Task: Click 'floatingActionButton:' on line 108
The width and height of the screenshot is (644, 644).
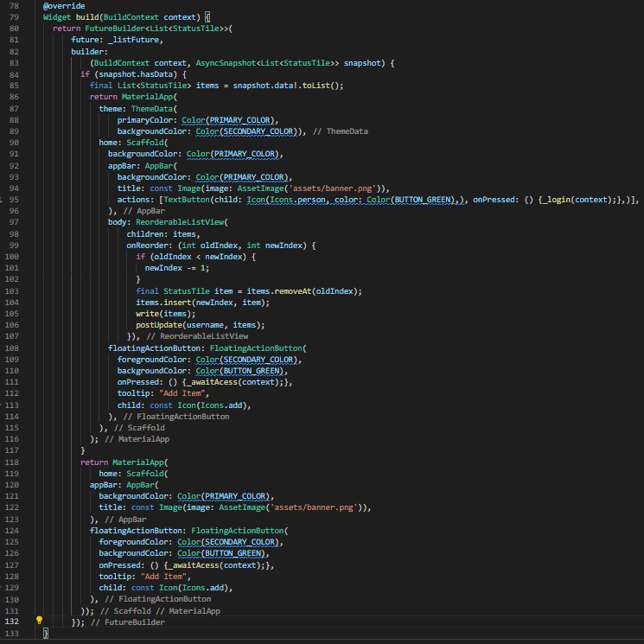Action: coord(156,348)
